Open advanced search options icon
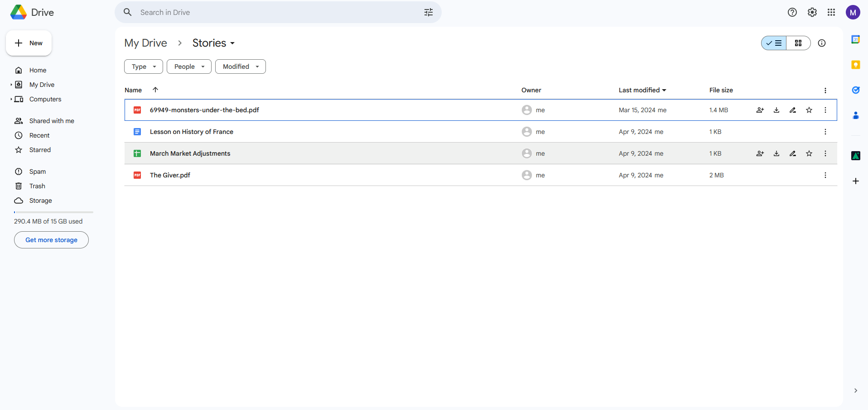Viewport: 868px width, 410px height. [429, 12]
